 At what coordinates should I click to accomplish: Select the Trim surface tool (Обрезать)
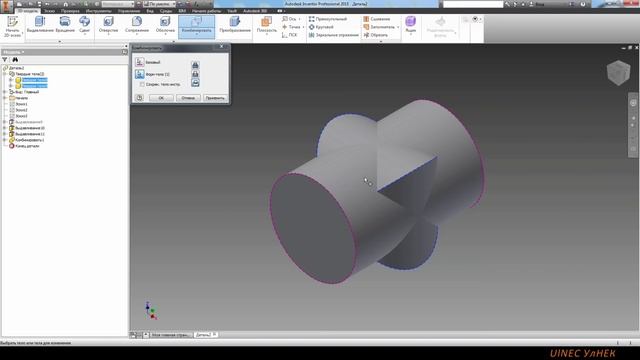(376, 35)
